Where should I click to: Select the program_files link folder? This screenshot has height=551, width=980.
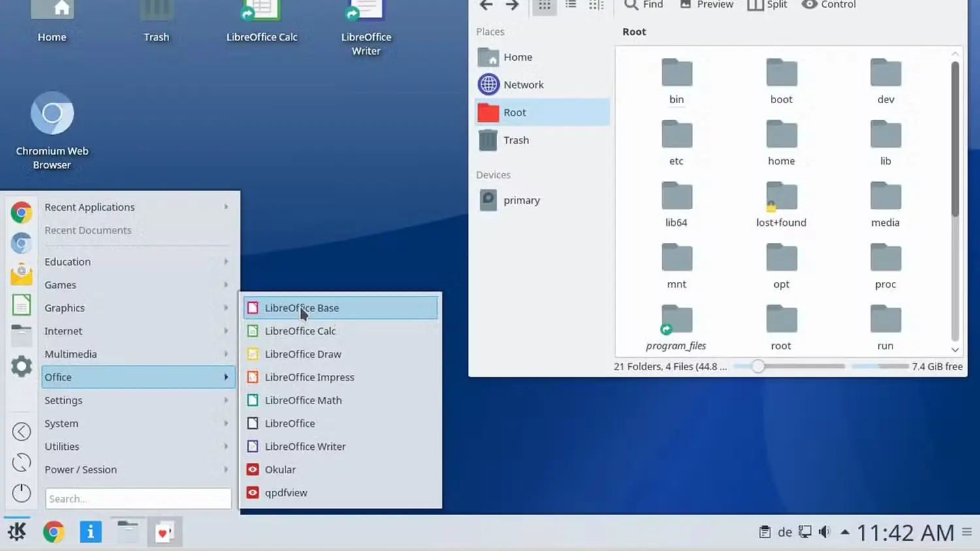[676, 328]
